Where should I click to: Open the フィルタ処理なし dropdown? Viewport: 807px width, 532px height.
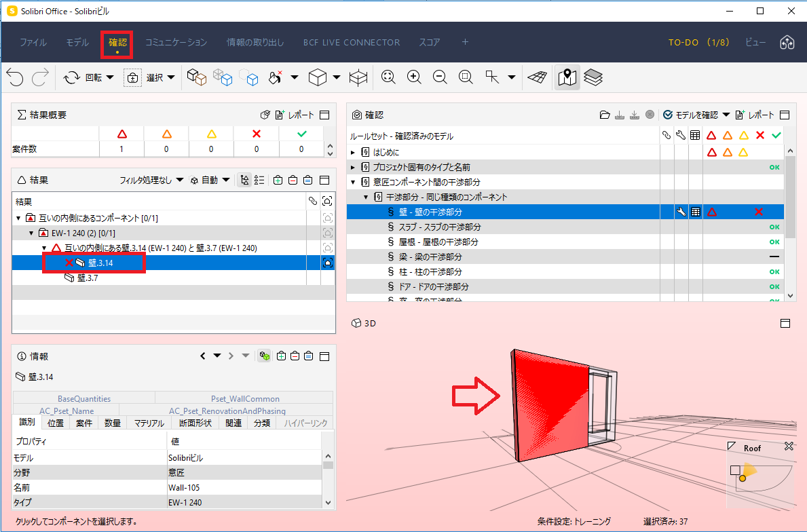coord(151,180)
